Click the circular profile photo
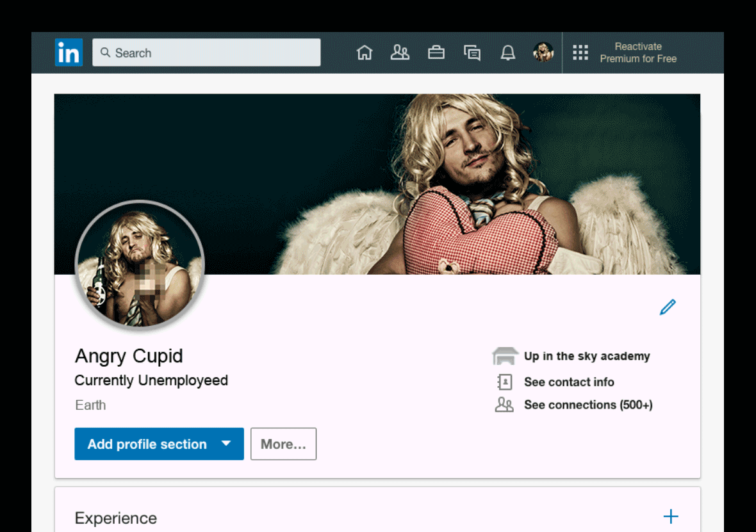 click(140, 266)
